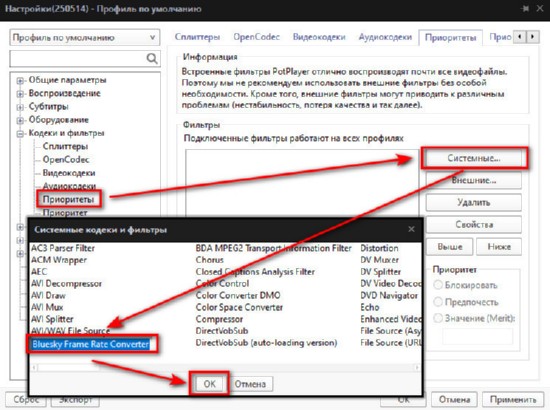Switch to the Видеокодеки tab
This screenshot has height=410, width=550.
319,37
